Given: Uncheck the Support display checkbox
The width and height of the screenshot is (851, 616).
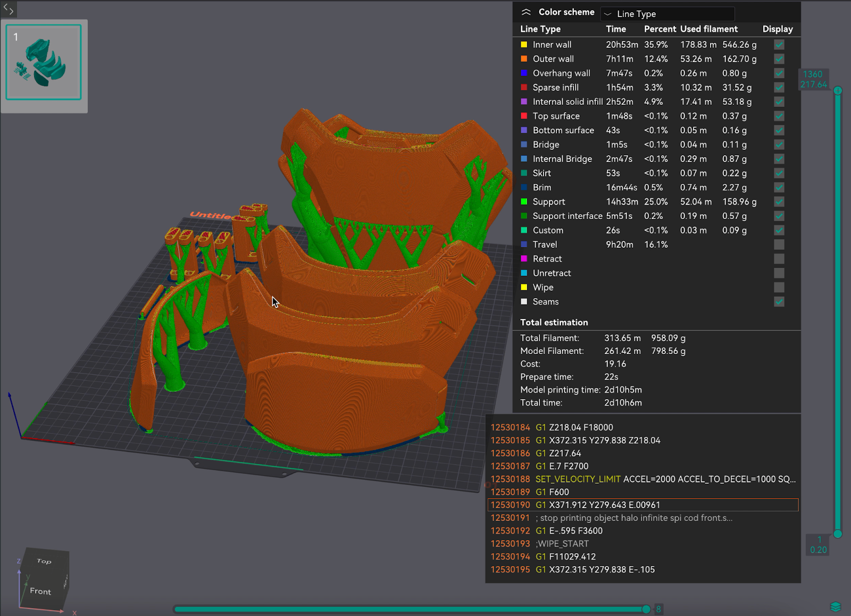Looking at the screenshot, I should (779, 201).
